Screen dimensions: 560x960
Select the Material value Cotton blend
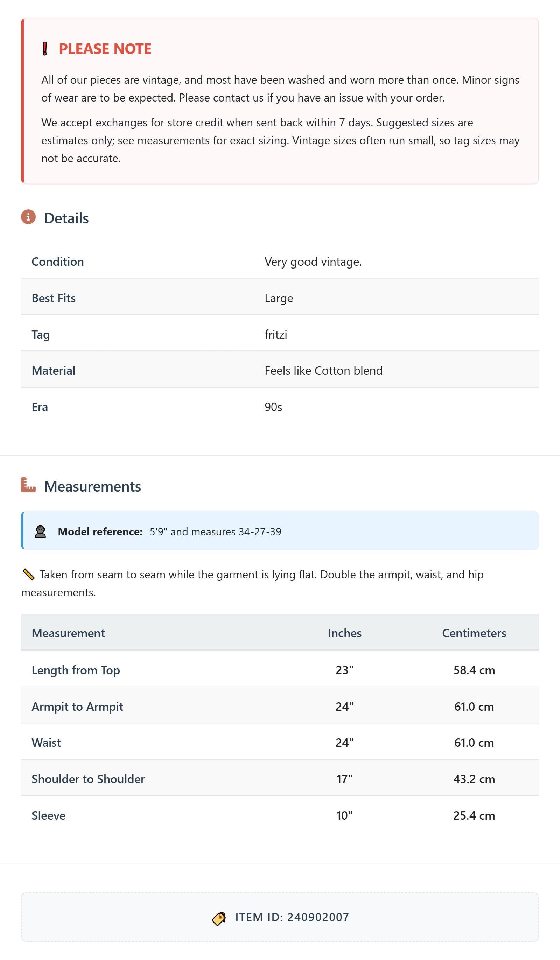pos(323,371)
